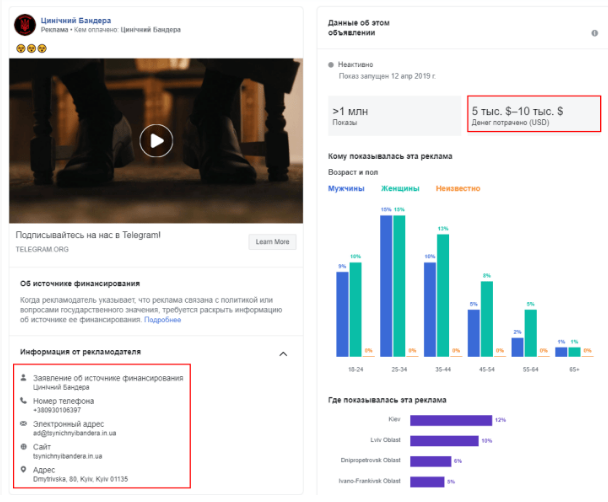Play the ad video

click(x=155, y=141)
